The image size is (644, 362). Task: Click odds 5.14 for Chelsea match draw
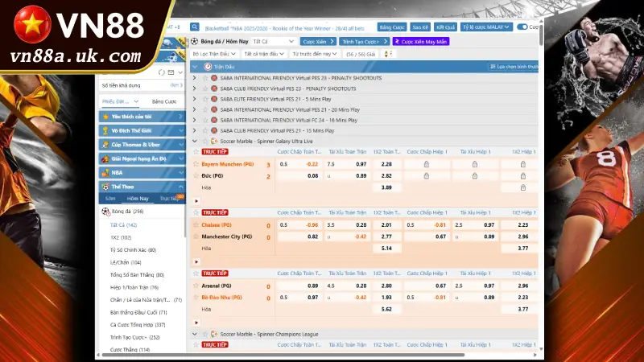pyautogui.click(x=386, y=249)
